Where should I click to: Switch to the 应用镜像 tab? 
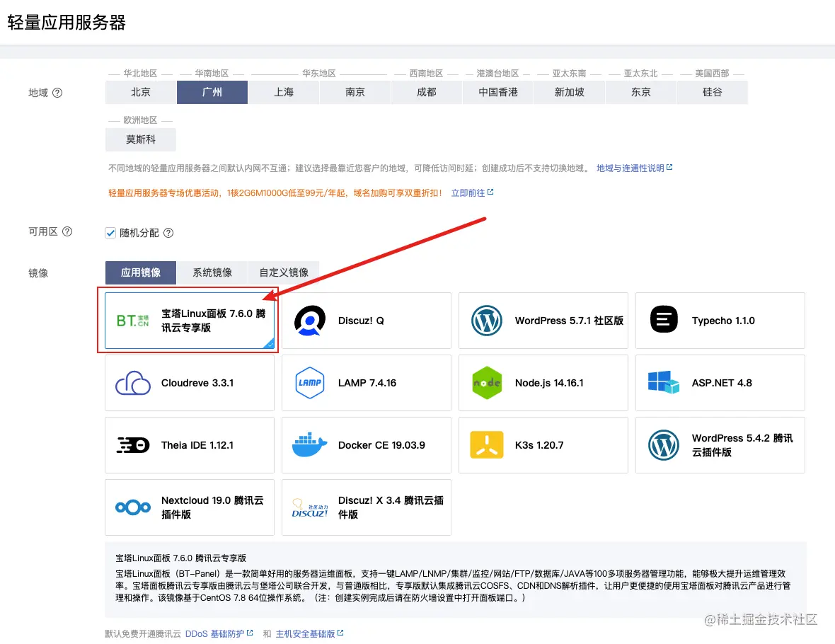[141, 272]
